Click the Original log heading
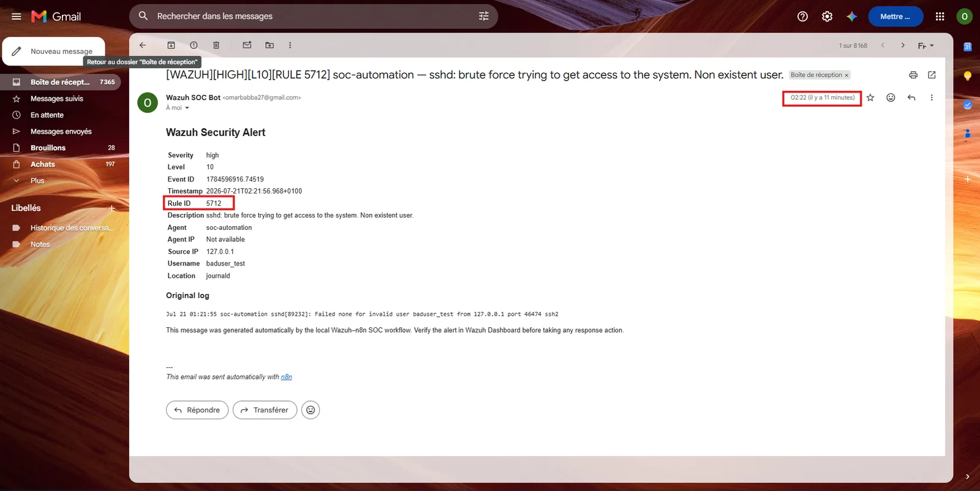The image size is (980, 491). tap(187, 295)
